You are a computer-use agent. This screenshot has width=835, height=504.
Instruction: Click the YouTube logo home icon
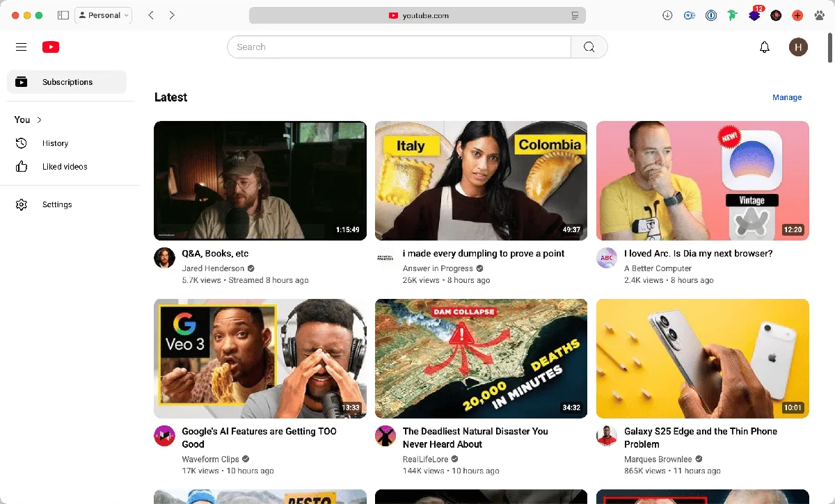[51, 47]
